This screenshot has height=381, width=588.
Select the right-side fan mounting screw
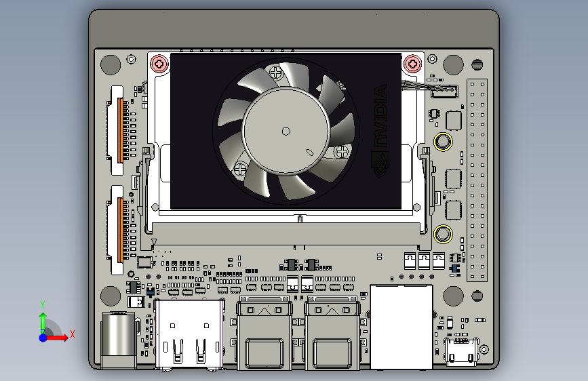tap(342, 152)
